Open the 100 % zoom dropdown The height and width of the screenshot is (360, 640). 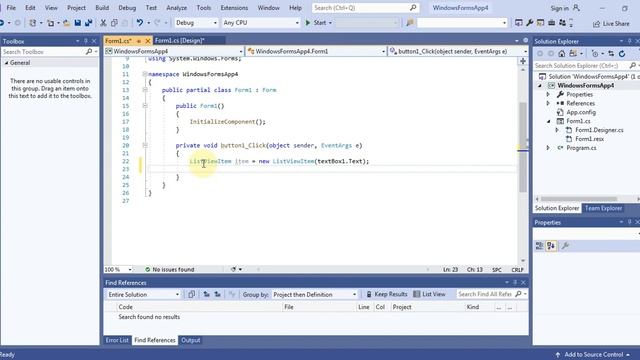click(118, 269)
